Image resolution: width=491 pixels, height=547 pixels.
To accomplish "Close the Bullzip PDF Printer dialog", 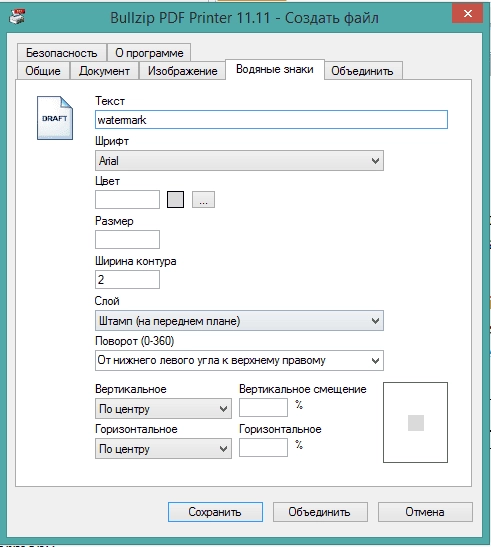I will [x=468, y=13].
